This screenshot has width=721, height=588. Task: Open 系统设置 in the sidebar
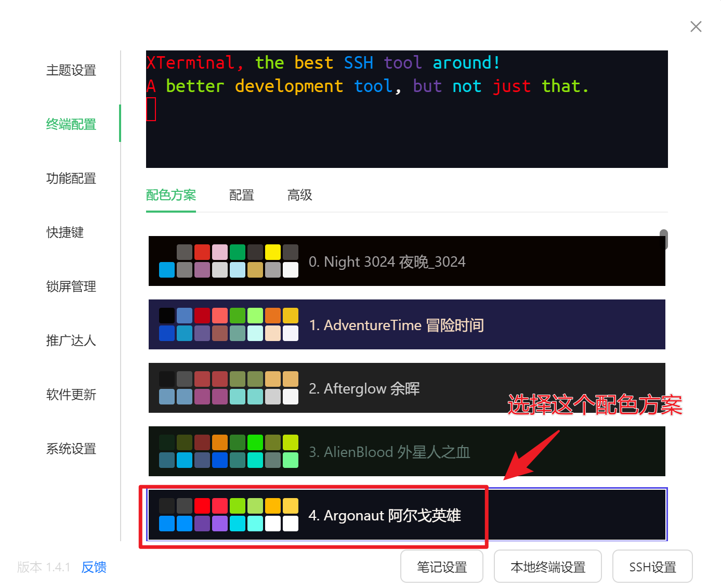[x=71, y=449]
